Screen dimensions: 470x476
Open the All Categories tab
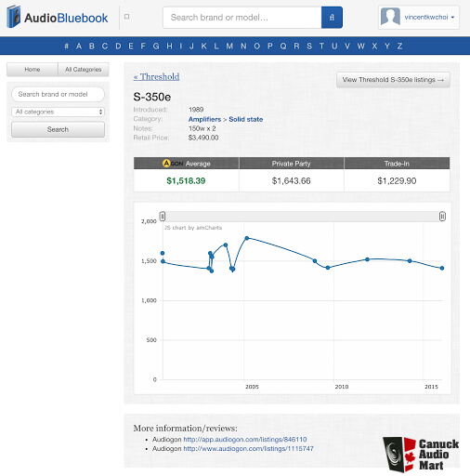pos(84,70)
